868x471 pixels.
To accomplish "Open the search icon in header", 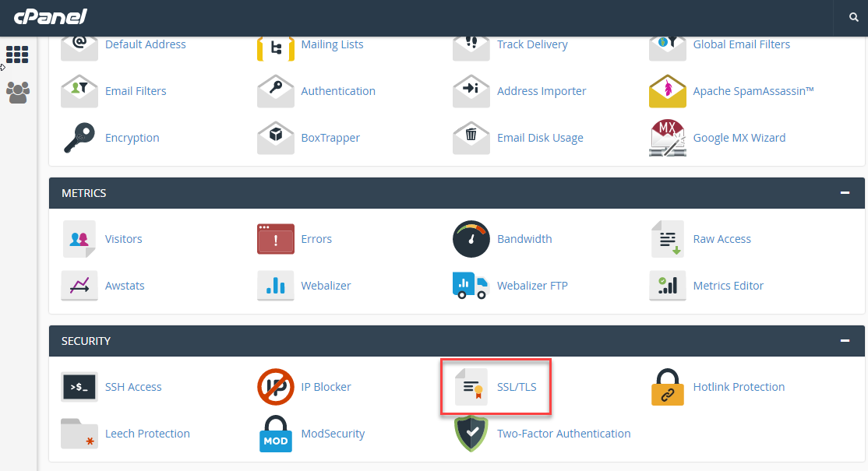I will pos(854,18).
